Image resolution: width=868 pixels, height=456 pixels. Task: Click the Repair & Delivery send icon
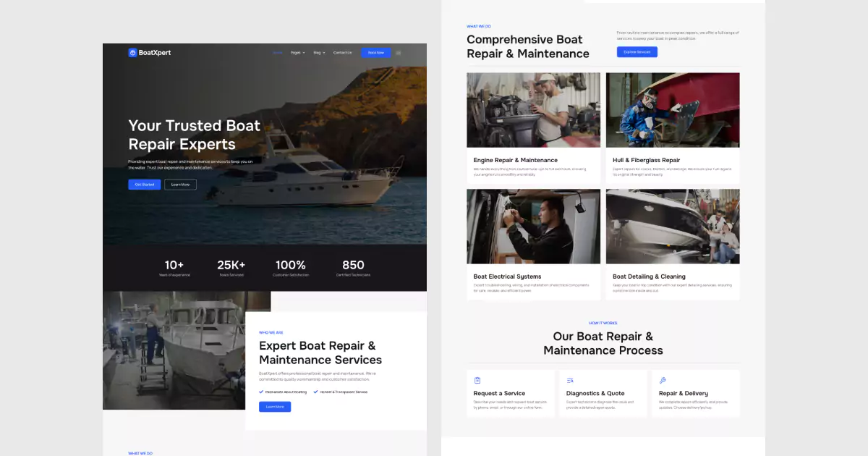663,379
